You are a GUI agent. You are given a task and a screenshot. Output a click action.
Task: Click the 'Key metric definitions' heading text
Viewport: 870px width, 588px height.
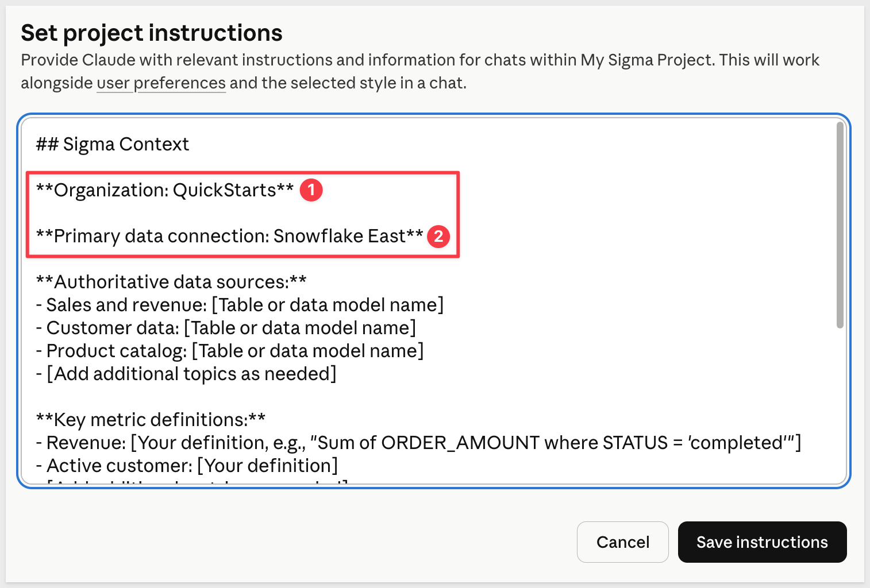click(151, 420)
